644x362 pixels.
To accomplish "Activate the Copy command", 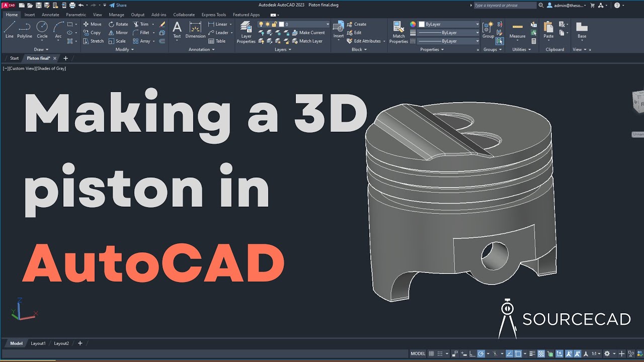I will [92, 33].
